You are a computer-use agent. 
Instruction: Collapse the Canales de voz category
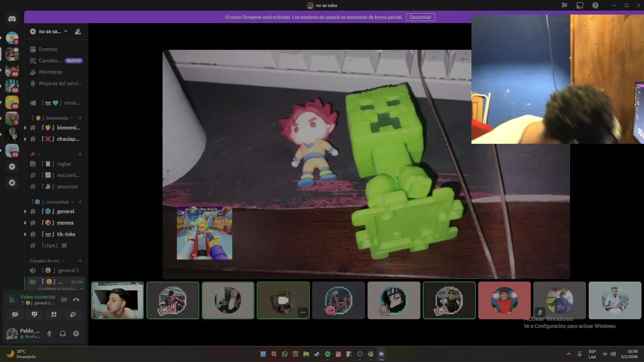pos(47,261)
